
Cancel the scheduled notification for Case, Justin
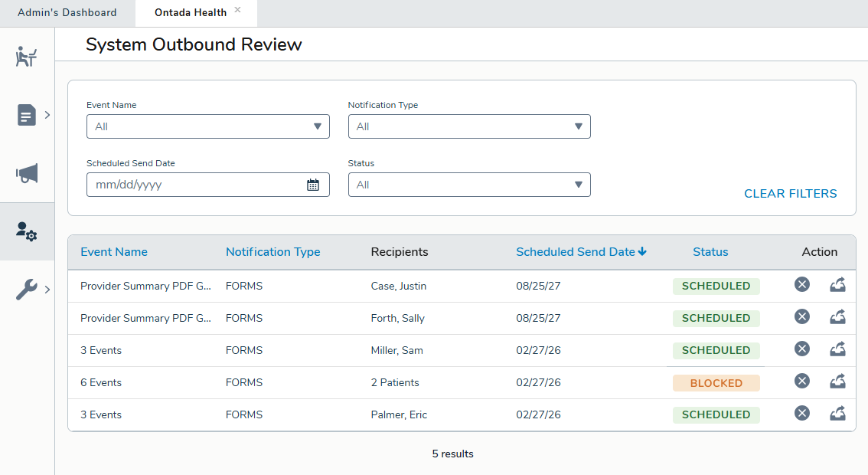click(801, 284)
